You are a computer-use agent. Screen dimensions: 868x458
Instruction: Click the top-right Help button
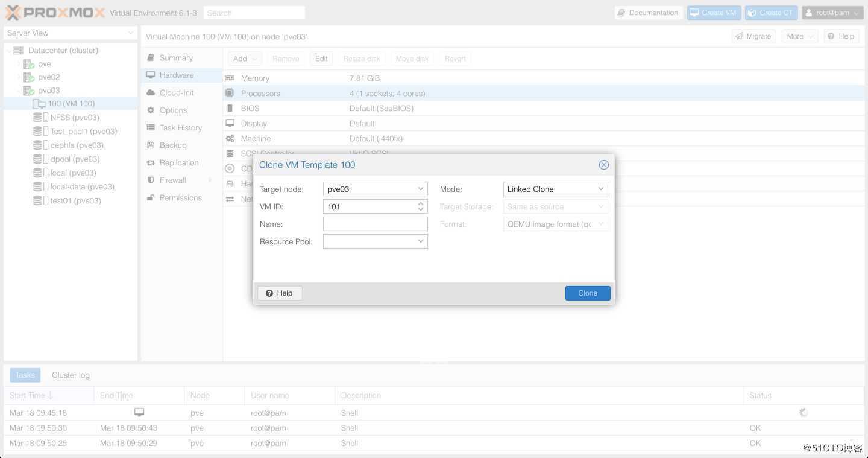841,37
